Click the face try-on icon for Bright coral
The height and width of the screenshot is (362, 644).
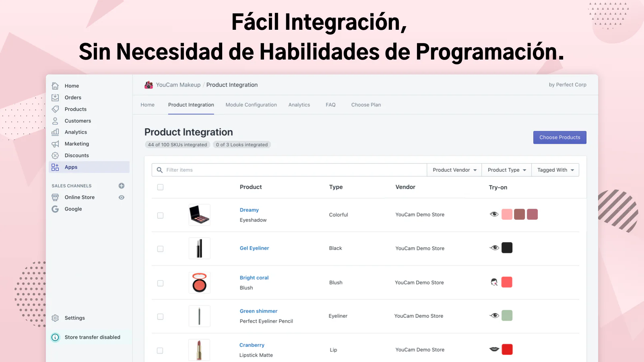494,282
